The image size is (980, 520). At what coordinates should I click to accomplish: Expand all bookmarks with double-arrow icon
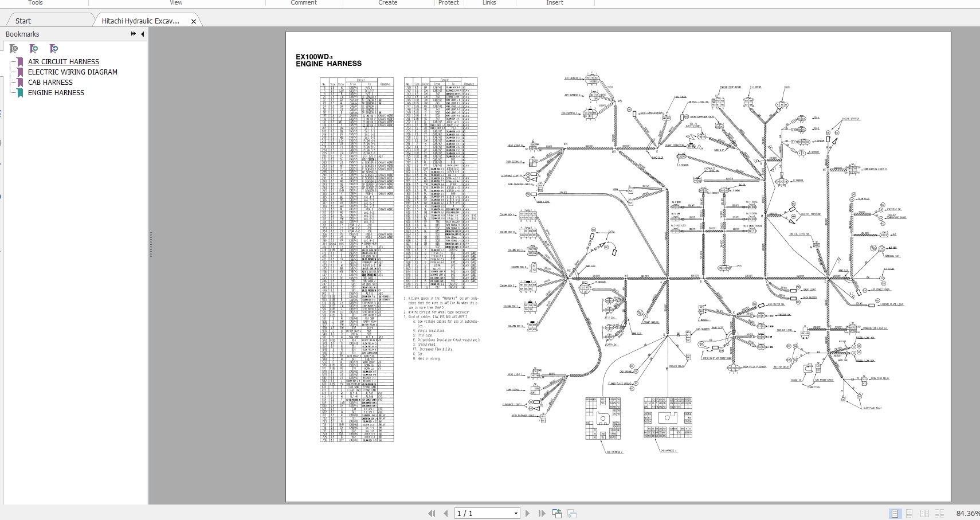point(134,34)
